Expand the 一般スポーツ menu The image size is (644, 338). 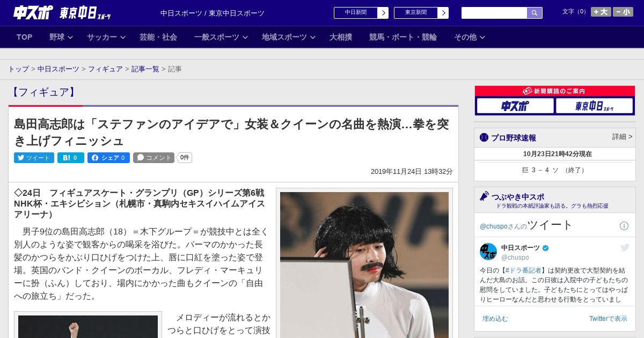click(221, 37)
